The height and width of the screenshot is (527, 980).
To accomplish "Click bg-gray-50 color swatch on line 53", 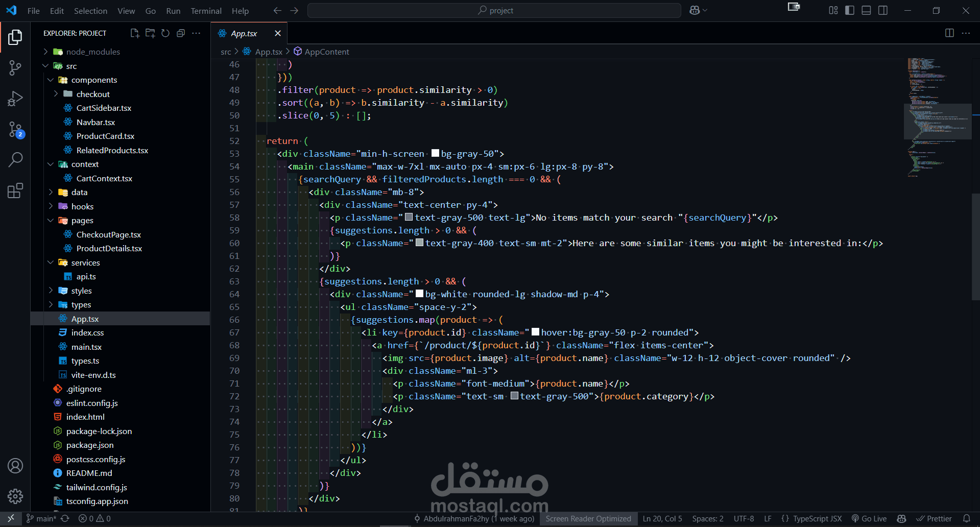I will [x=435, y=153].
